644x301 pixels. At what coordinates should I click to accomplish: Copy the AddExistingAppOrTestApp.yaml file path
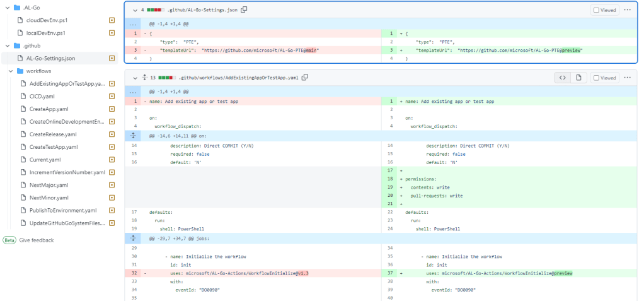(305, 78)
